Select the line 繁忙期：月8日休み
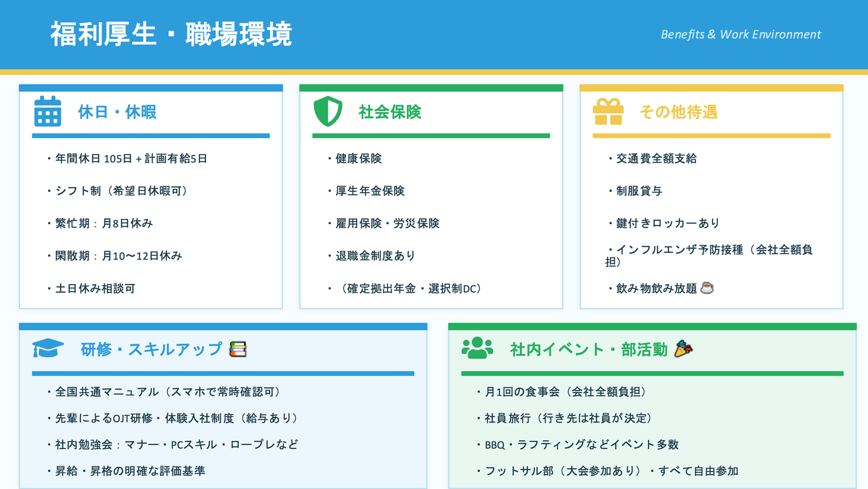This screenshot has height=489, width=868. click(x=100, y=224)
